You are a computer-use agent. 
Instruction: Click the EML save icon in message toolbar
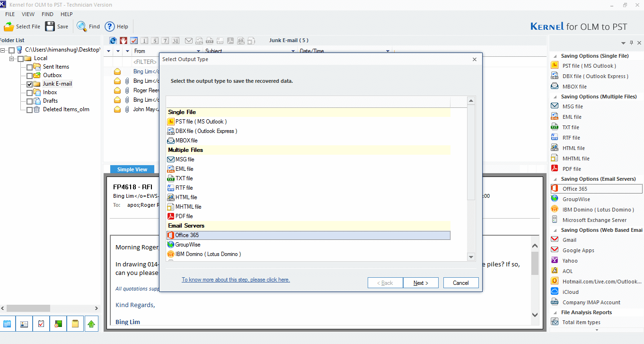click(x=199, y=41)
